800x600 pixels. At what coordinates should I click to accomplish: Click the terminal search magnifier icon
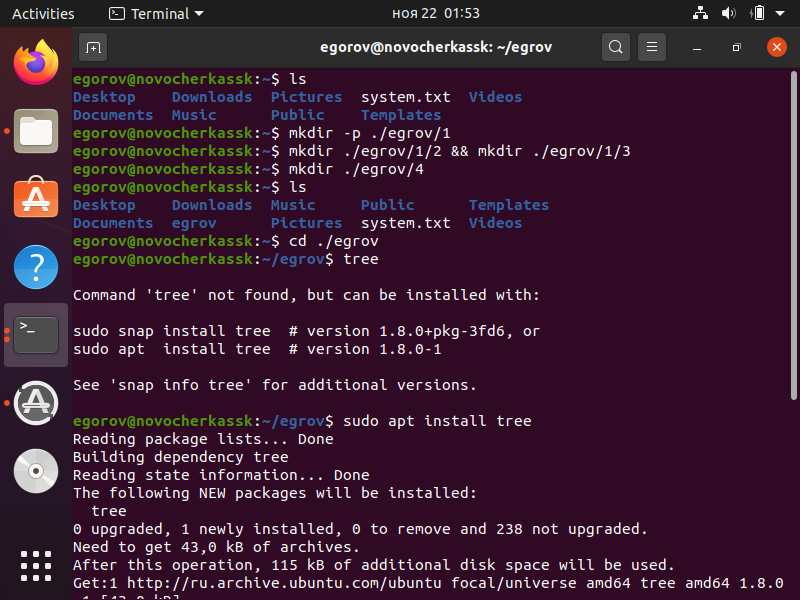(x=616, y=47)
